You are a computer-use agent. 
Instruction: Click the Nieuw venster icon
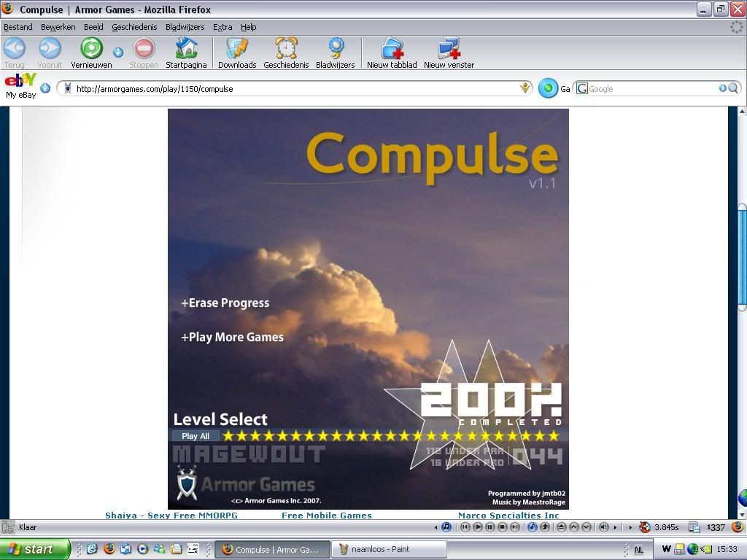(449, 49)
